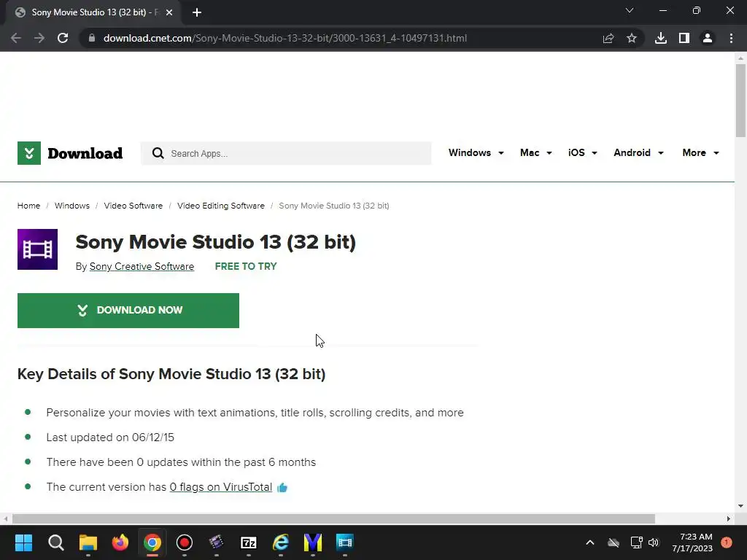Click the address bar URL
This screenshot has height=560, width=747.
pyautogui.click(x=285, y=38)
